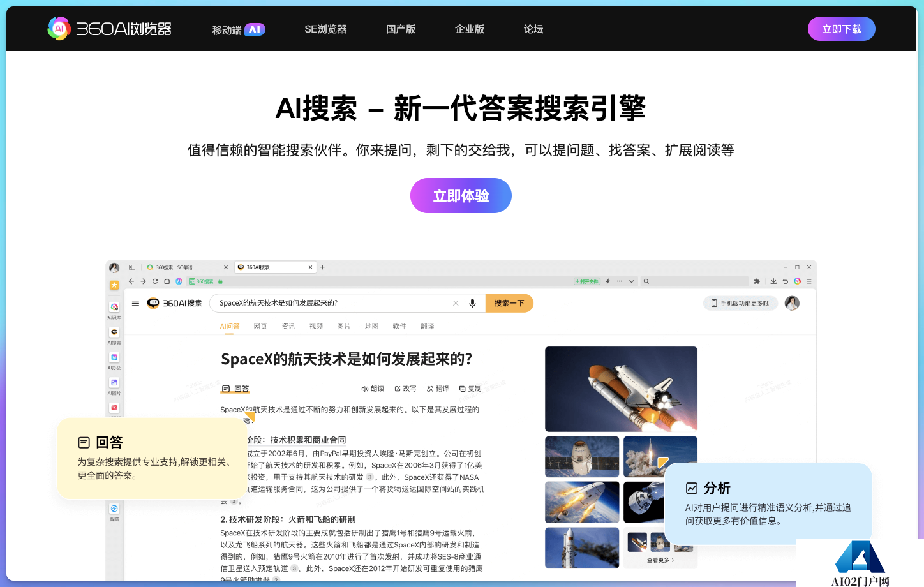Select the 地图 search tab

click(x=371, y=326)
